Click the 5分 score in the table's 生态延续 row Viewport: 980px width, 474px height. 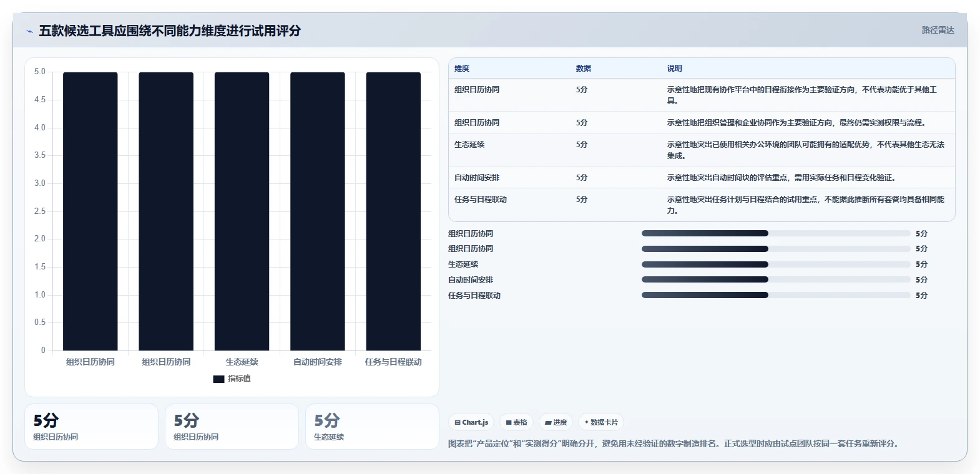click(x=582, y=145)
